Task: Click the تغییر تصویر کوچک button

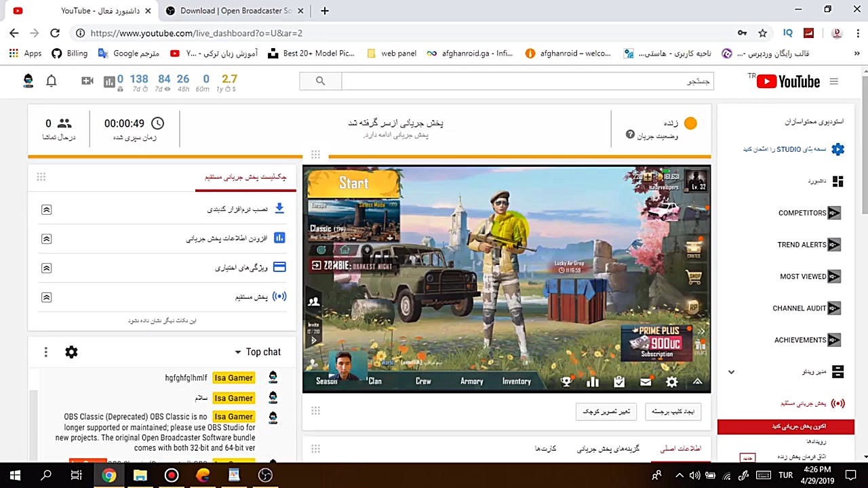Action: (606, 411)
